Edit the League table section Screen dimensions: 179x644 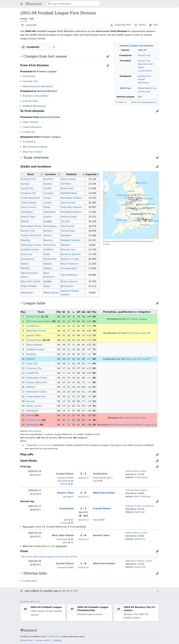coord(157,303)
